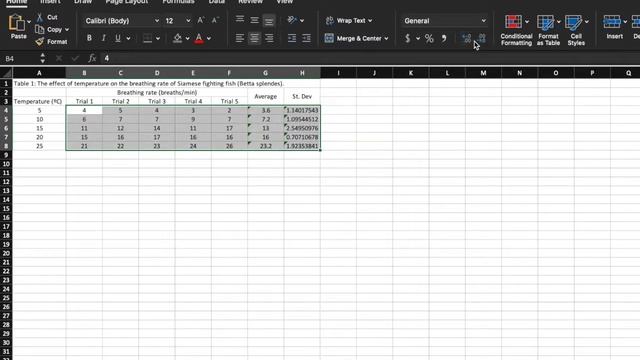Expand Merge & Center options arrow

386,39
